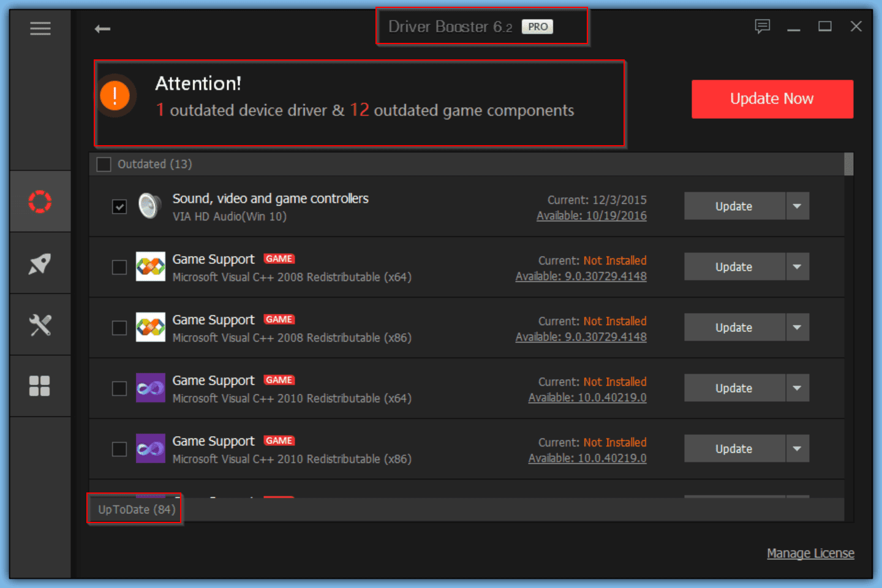Update Visual C++ 2010 Redistributable (x64)
Screen dimensions: 882x588
pos(734,388)
